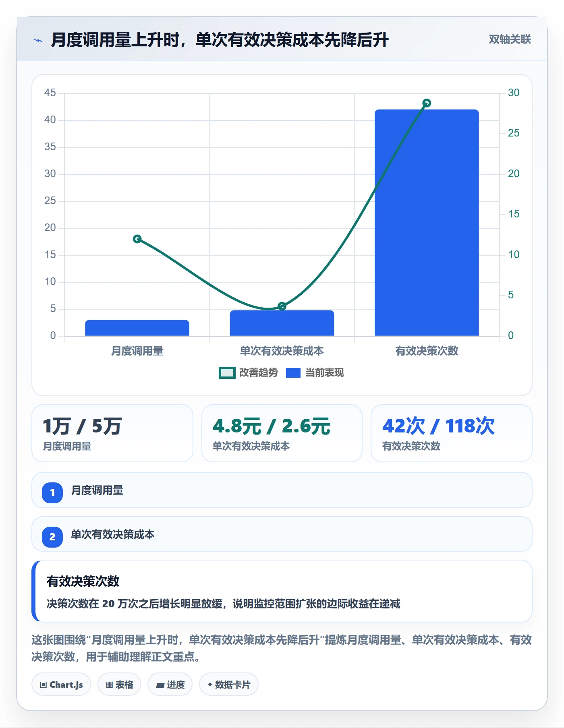Click the lightning icon beside the title
The image size is (564, 728).
(x=38, y=40)
